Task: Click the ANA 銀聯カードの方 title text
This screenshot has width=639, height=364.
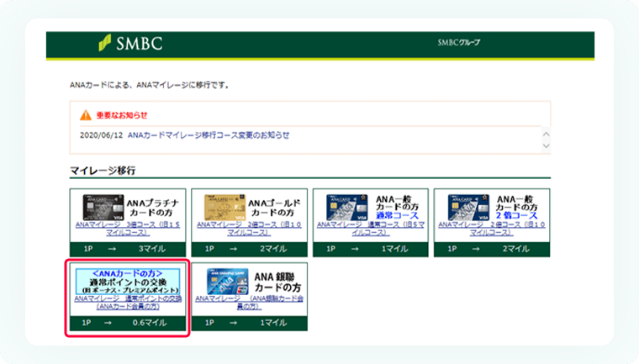Action: (x=277, y=282)
